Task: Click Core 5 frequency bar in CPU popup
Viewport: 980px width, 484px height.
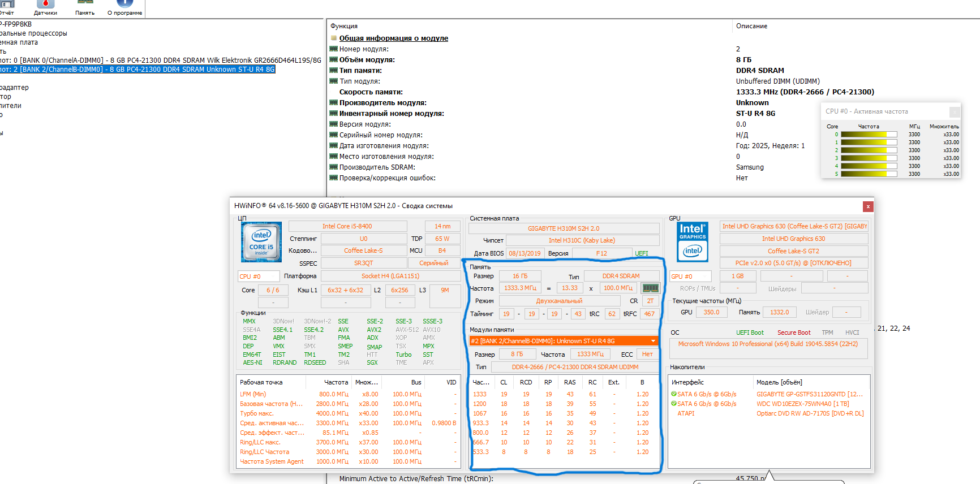Action: click(869, 174)
